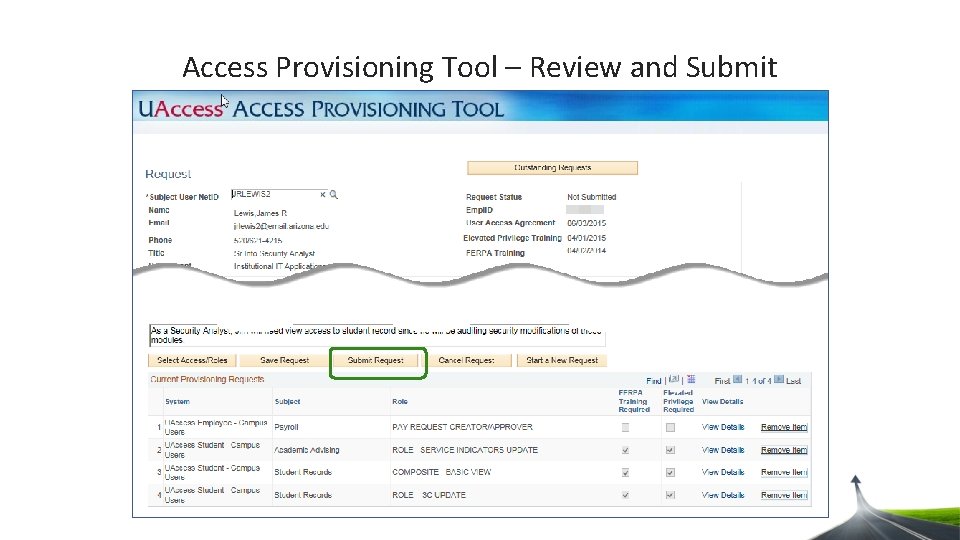Image resolution: width=960 pixels, height=540 pixels.
Task: Click the Payroll subject cell
Action: [287, 427]
